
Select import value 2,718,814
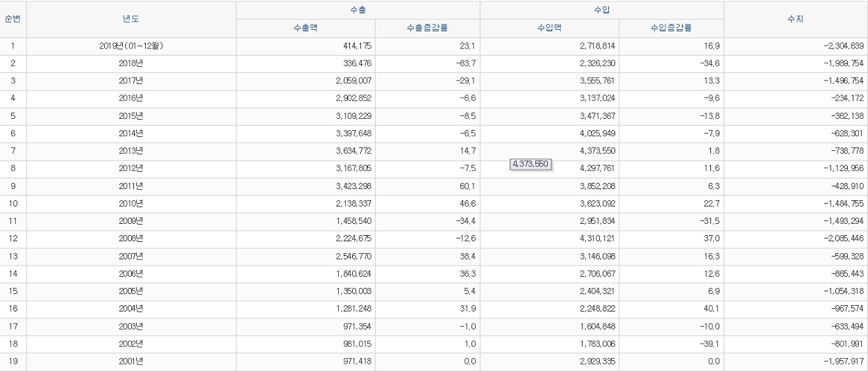point(599,46)
